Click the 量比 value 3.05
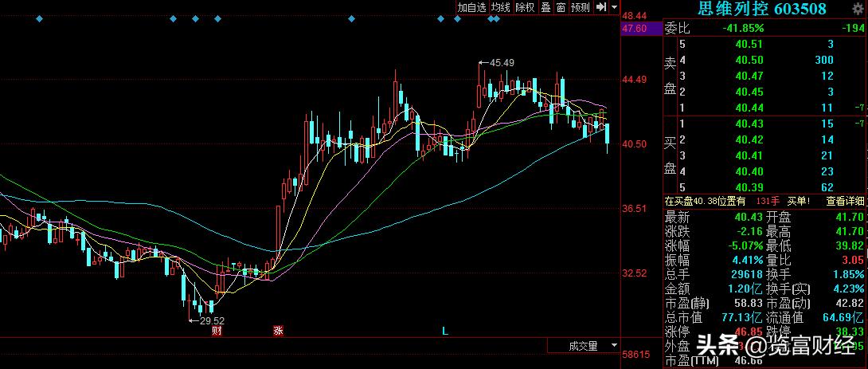 (x=853, y=260)
